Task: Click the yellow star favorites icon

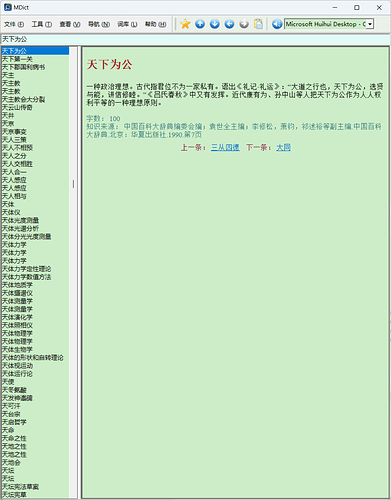Action: pyautogui.click(x=185, y=24)
